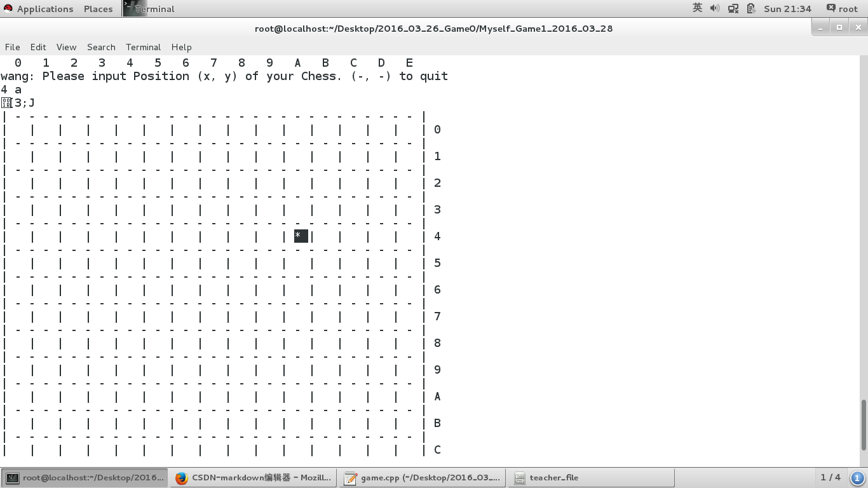The width and height of the screenshot is (868, 488).
Task: Switch to root@localhost terminal taskbar item
Action: click(x=85, y=478)
